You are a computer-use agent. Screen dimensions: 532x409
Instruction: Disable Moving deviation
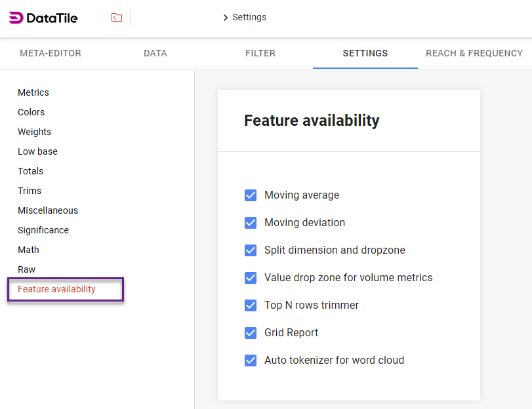click(x=251, y=223)
